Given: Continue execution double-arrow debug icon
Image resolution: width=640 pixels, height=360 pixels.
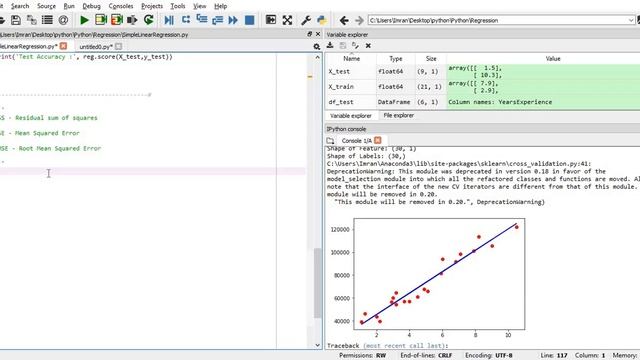Looking at the screenshot, I should 233,20.
